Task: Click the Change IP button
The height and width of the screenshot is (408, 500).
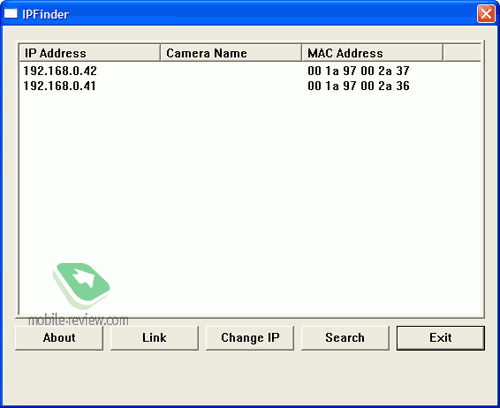Action: click(x=250, y=338)
